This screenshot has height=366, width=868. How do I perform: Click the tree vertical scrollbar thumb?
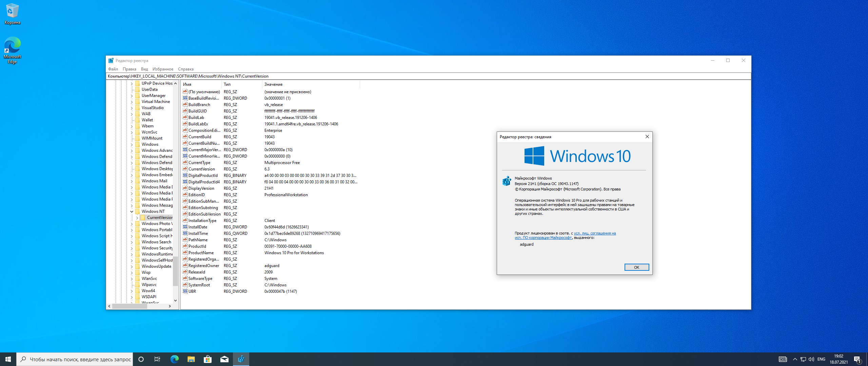pyautogui.click(x=175, y=271)
